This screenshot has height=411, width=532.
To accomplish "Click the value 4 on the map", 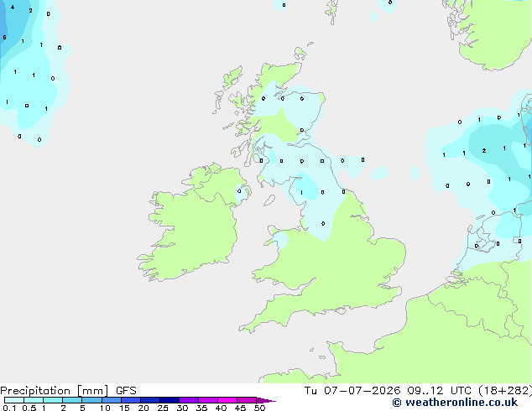I will pos(13,7).
